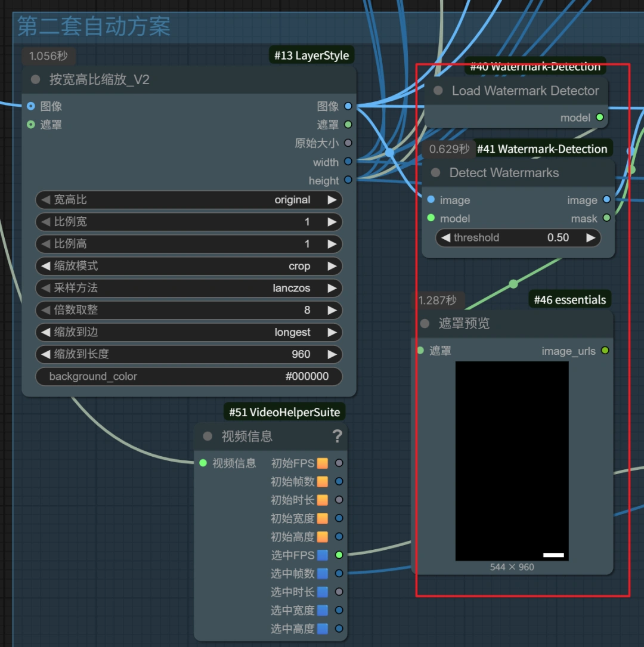
Task: Click the 选中FPS output port
Action: click(339, 555)
